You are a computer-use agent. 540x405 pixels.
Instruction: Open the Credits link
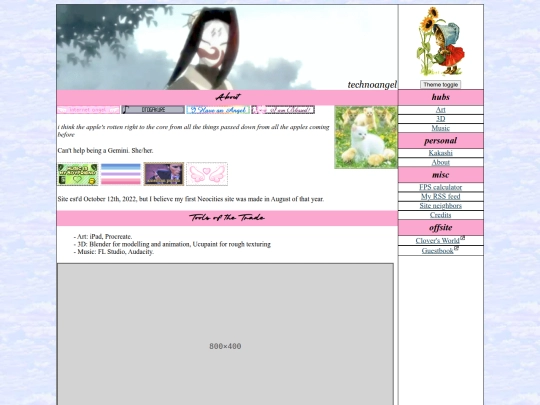(x=440, y=215)
